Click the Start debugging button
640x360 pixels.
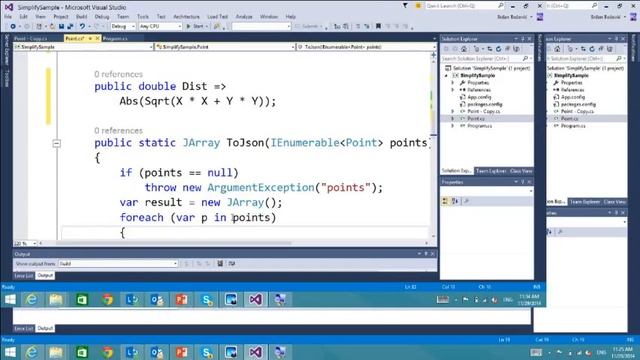coord(196,27)
